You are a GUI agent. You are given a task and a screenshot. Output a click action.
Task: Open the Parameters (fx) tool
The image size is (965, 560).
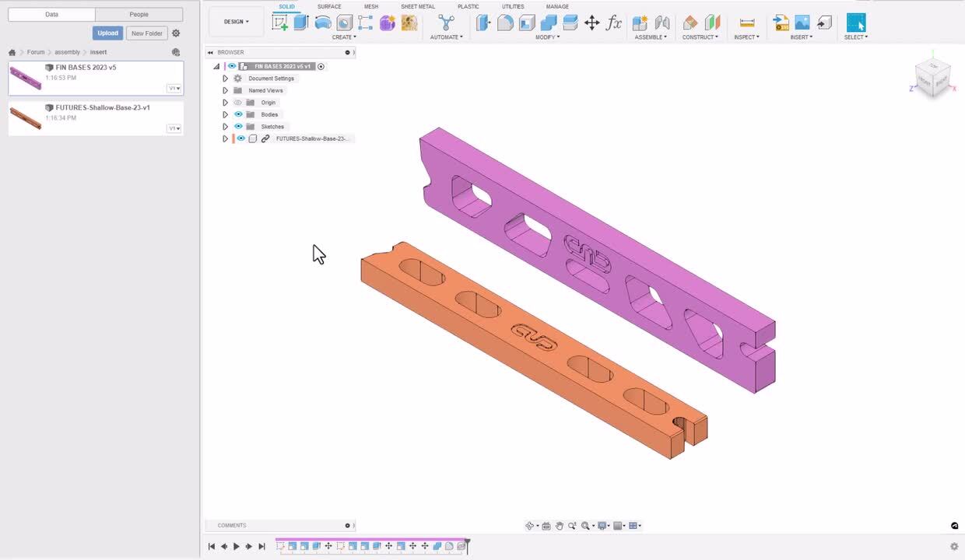coord(614,23)
